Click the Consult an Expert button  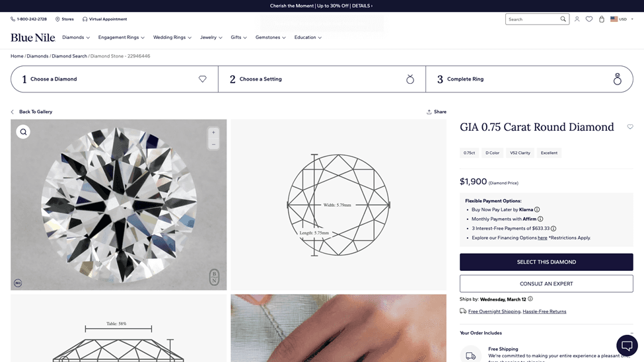546,283
